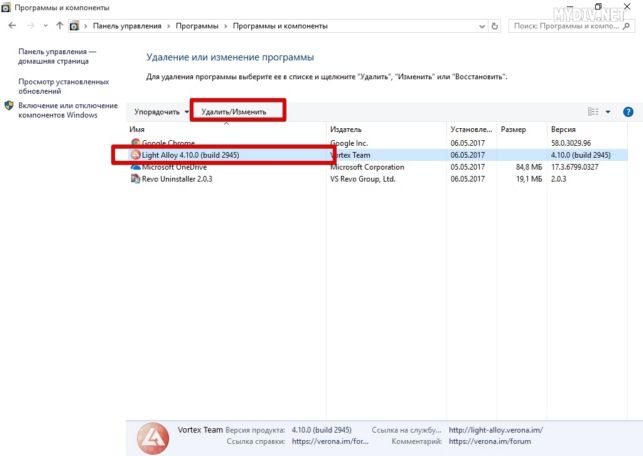
Task: Click the magnifier search icon
Action: pos(626,26)
